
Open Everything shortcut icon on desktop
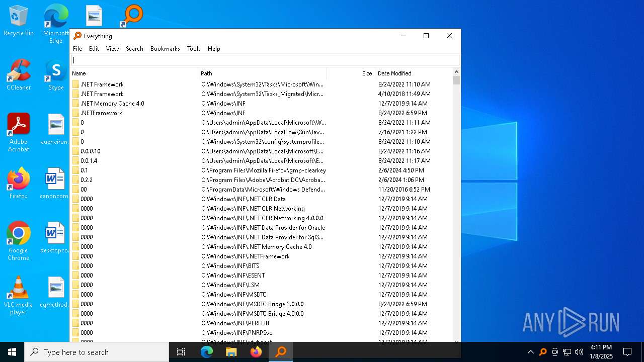point(132,16)
